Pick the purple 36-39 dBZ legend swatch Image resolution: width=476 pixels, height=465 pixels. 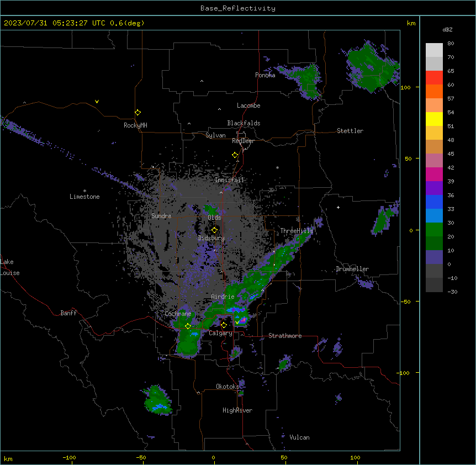coord(434,188)
